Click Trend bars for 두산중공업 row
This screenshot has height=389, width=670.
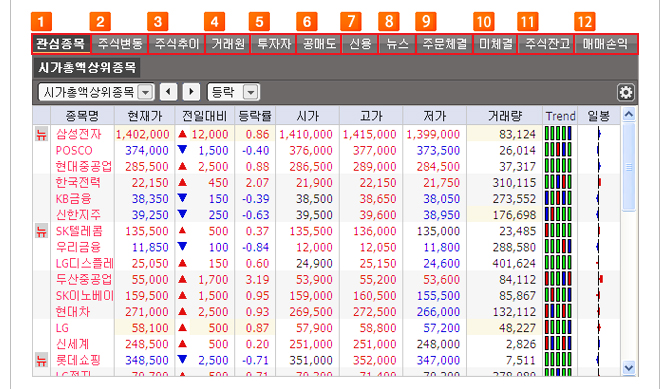pos(558,279)
